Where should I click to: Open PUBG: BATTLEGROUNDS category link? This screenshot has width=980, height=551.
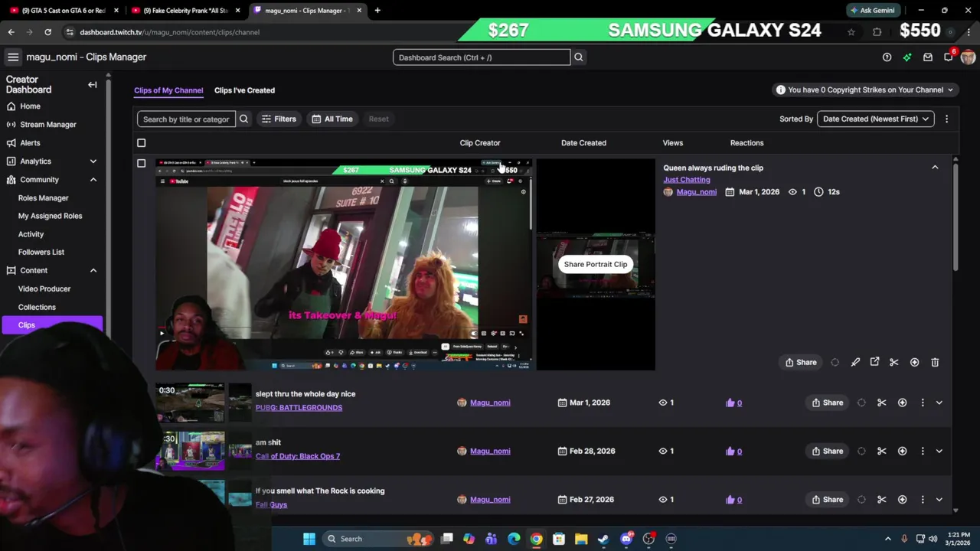tap(299, 408)
